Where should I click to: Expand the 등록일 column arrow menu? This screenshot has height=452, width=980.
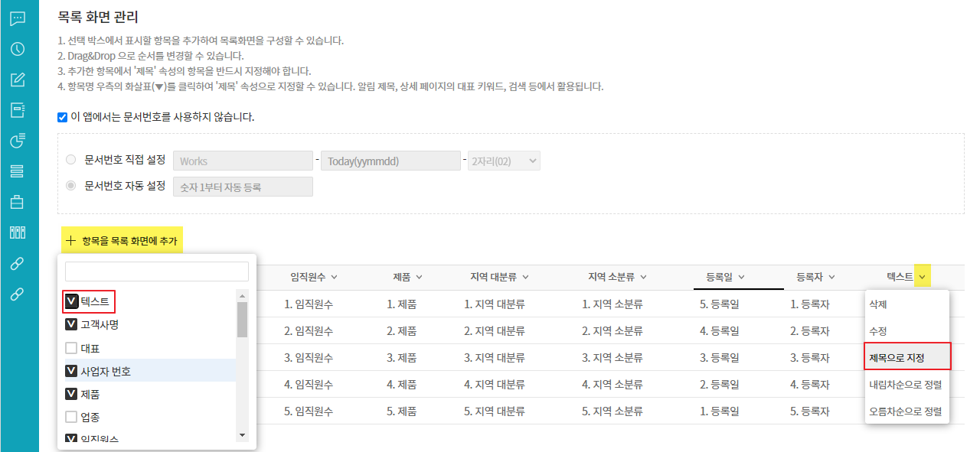[x=741, y=278]
